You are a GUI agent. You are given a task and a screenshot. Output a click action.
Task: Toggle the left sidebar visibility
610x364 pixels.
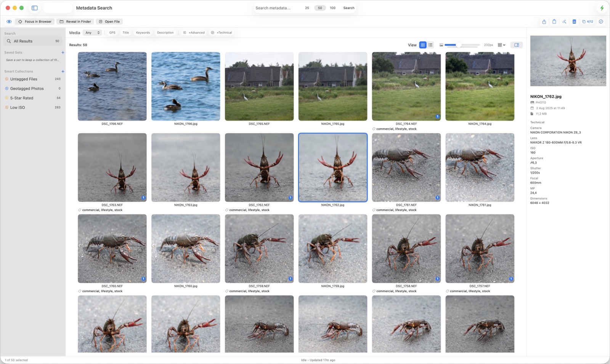[34, 8]
